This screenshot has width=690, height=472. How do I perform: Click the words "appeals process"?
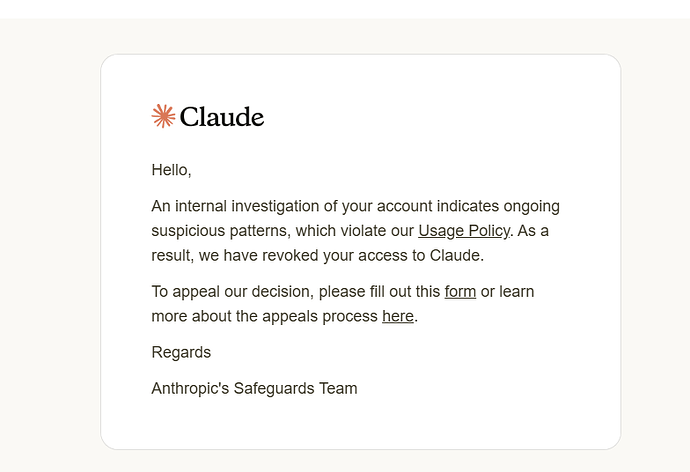pos(320,316)
